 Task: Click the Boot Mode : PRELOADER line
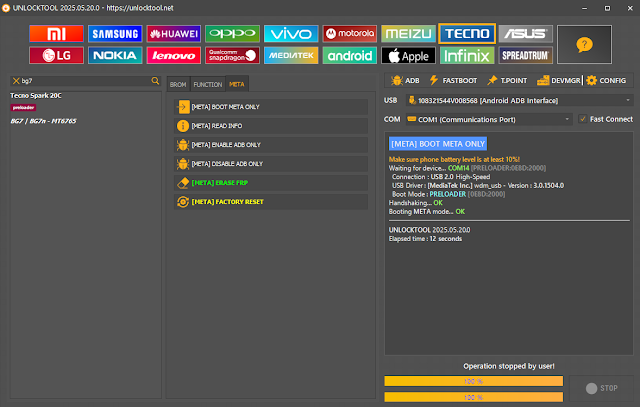448,194
